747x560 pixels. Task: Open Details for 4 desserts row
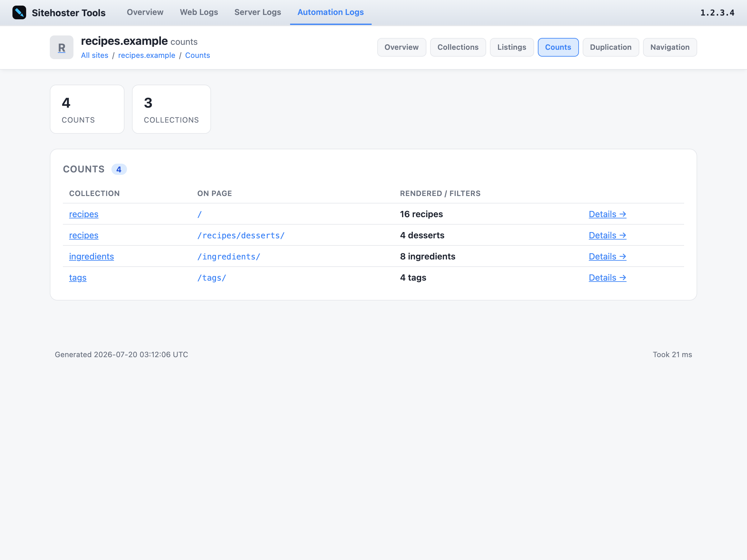coord(607,235)
